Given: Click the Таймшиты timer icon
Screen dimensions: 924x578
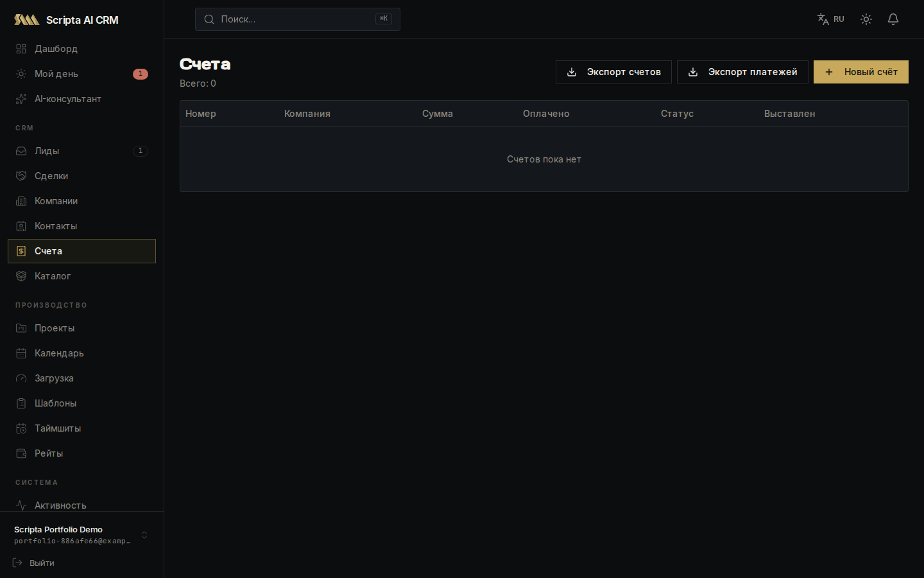Looking at the screenshot, I should point(21,428).
